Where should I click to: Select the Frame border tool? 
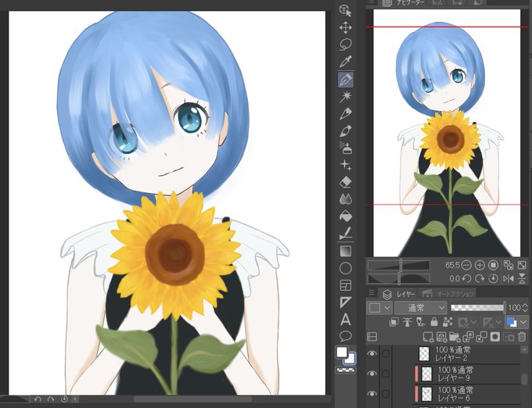(345, 285)
